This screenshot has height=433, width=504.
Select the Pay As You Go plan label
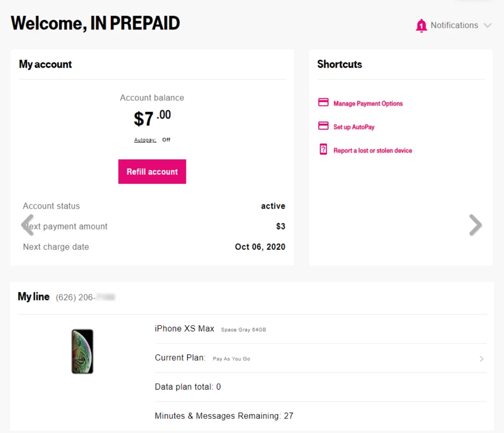[232, 359]
